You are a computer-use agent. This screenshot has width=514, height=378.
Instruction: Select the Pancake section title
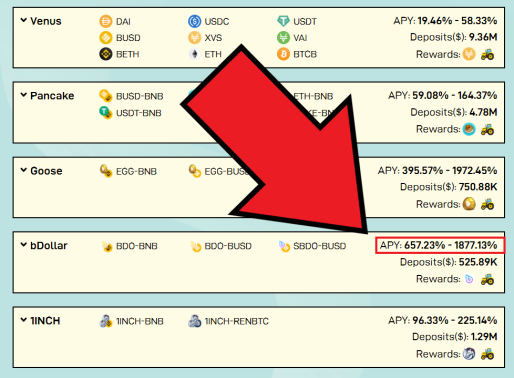coord(52,96)
